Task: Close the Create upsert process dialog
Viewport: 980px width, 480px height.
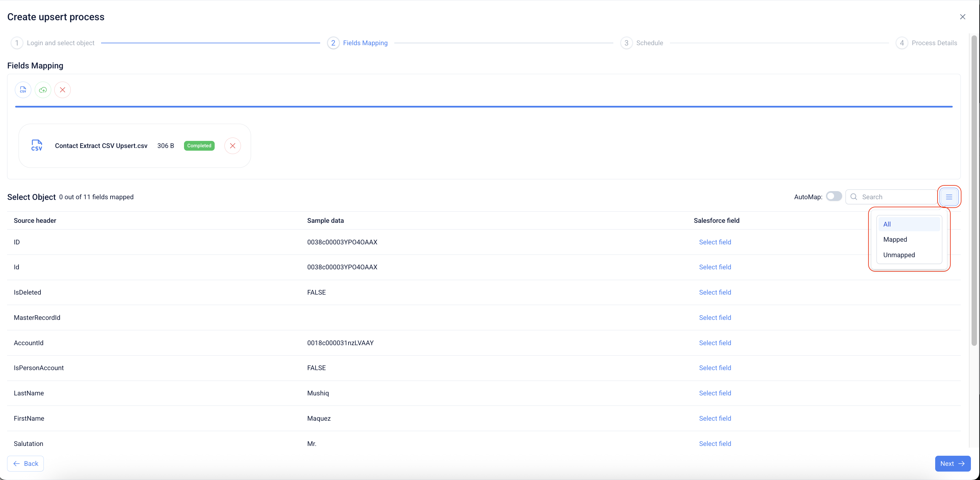Action: click(x=962, y=17)
